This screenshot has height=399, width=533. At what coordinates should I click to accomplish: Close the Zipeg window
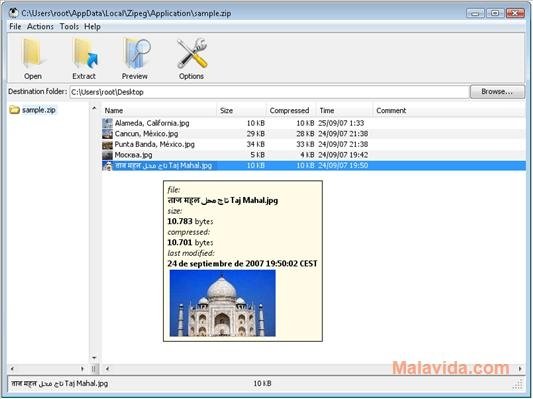[x=515, y=13]
